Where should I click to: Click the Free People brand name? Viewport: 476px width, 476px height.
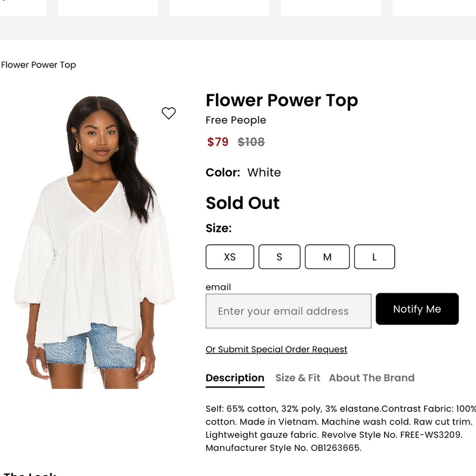click(x=236, y=120)
